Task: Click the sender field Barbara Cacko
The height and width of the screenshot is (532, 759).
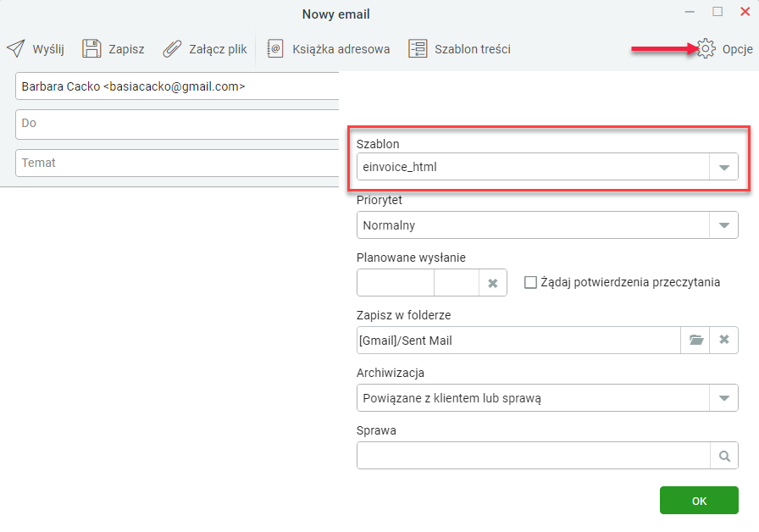Action: (177, 86)
